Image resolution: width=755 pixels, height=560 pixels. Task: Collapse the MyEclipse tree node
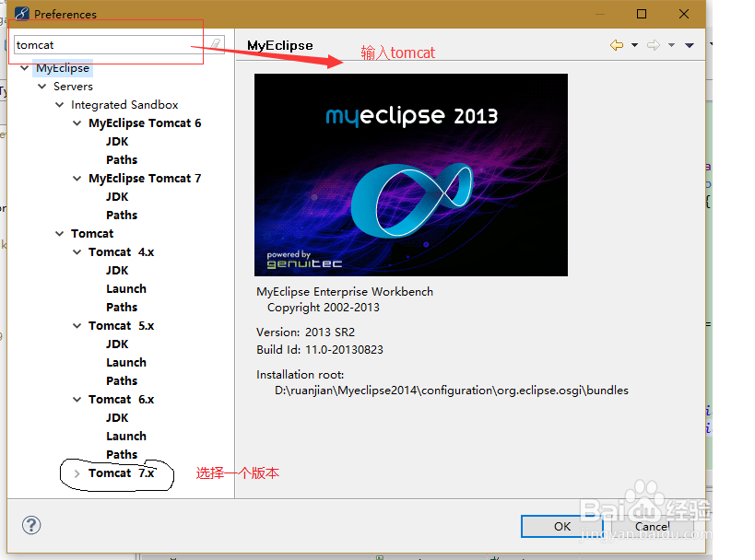[x=25, y=68]
